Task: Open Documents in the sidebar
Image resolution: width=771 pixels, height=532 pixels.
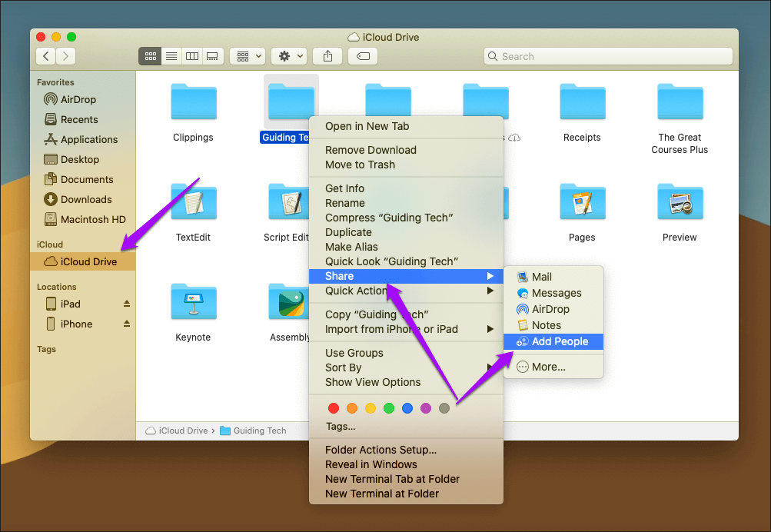Action: coord(82,179)
